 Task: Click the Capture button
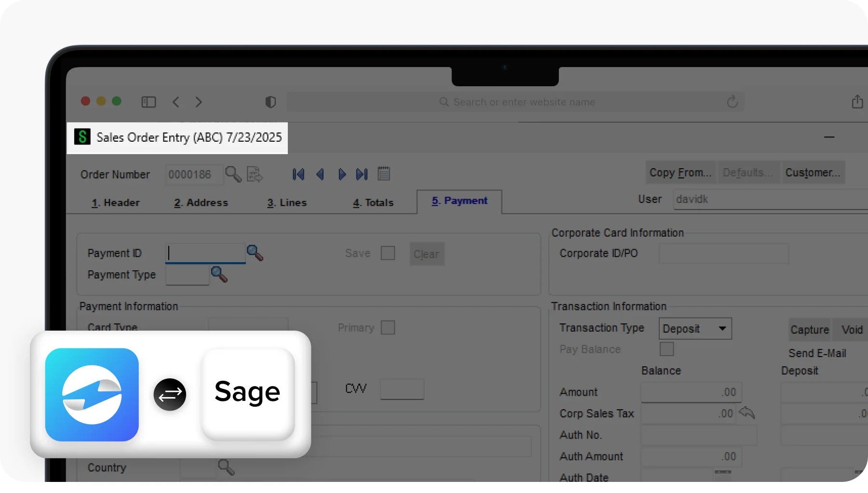pyautogui.click(x=810, y=330)
